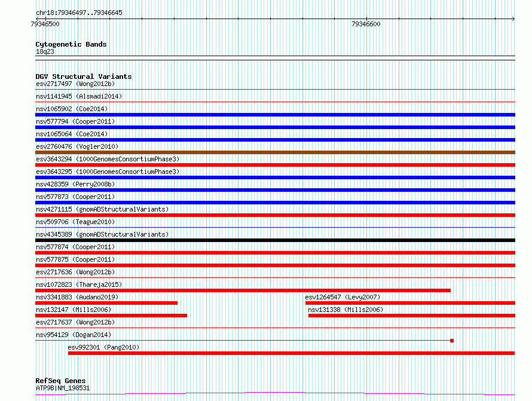532x401 pixels.
Task: Click the red bar under nsv3341883
Action: [106, 303]
